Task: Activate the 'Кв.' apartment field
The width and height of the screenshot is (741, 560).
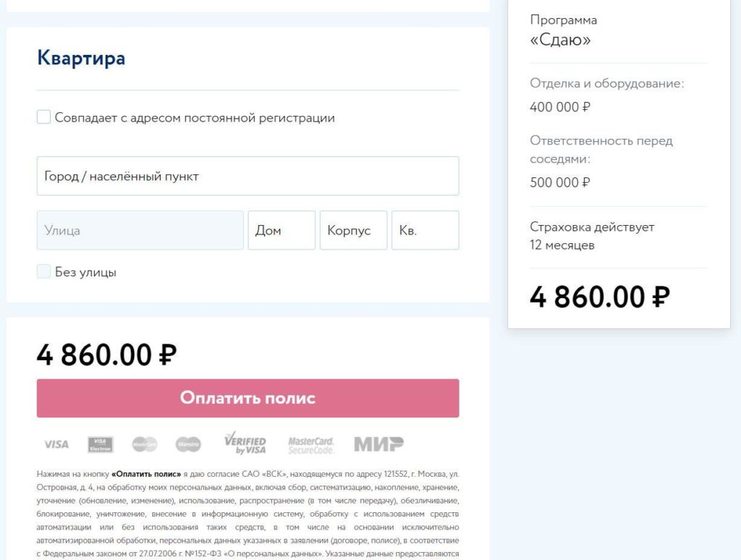Action: (x=425, y=230)
